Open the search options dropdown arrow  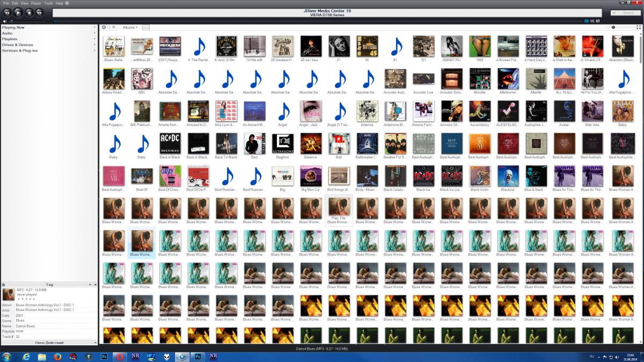[615, 12]
